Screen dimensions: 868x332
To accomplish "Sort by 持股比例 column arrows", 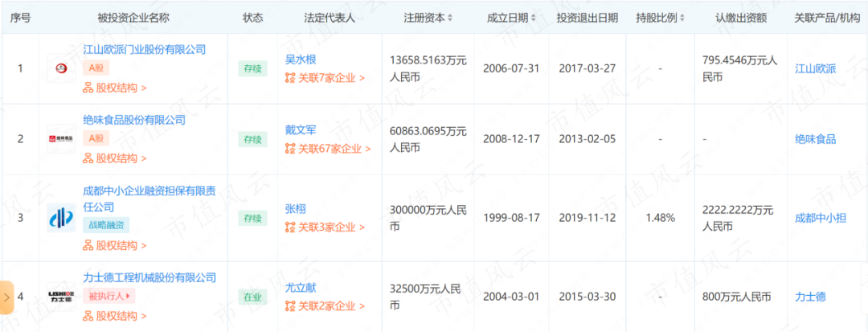I will coord(682,18).
